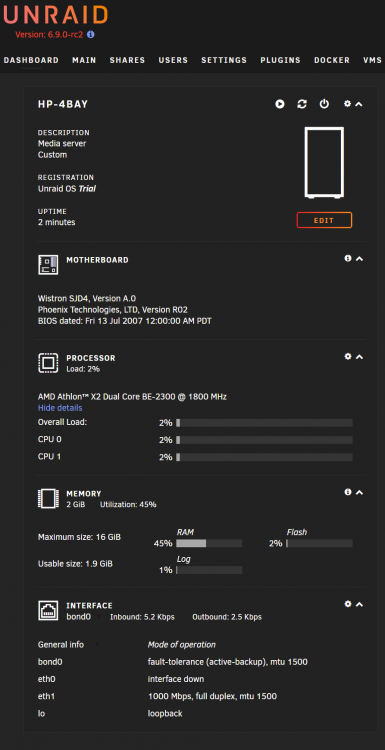Viewport: 385px width, 750px height.
Task: Click the Hide details link
Action: tap(60, 408)
